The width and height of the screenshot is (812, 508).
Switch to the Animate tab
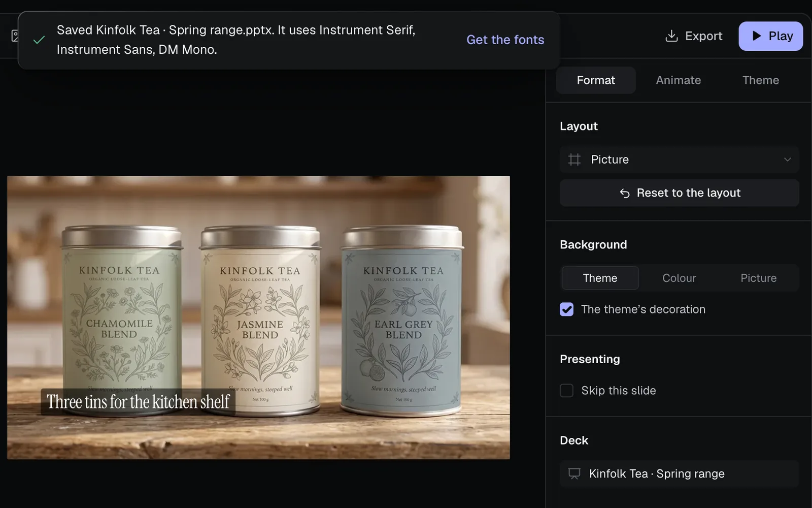[678, 80]
